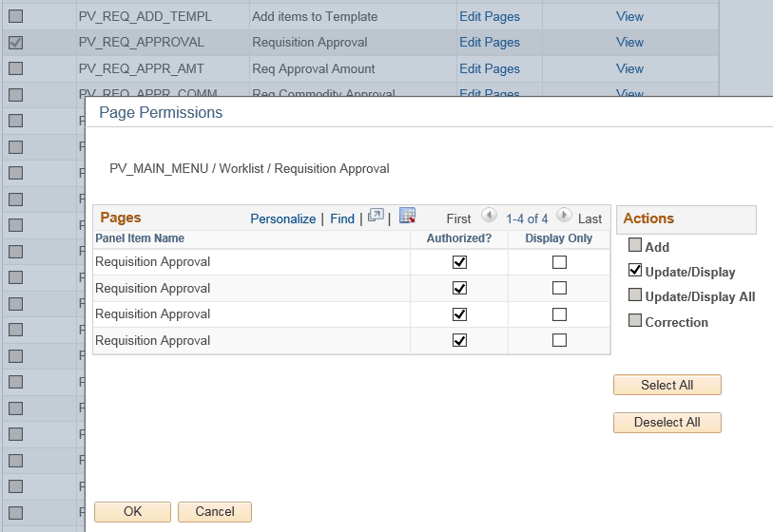This screenshot has height=532, width=773.
Task: Enable Display Only for second Requisition Approval row
Action: coord(559,288)
